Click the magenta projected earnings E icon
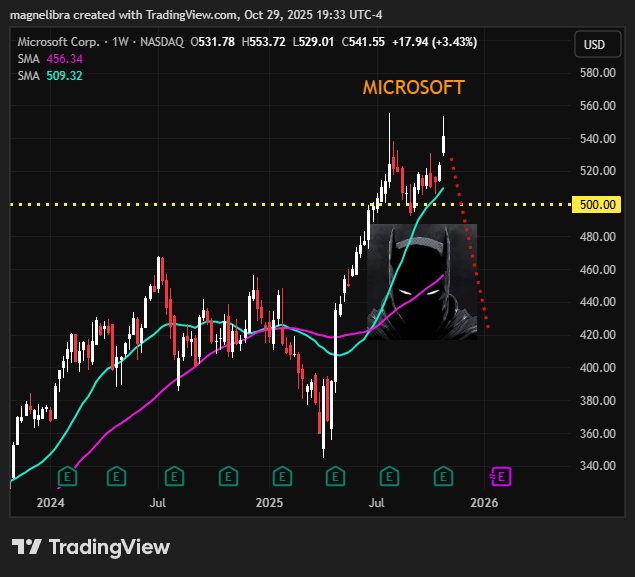This screenshot has width=635, height=577. click(501, 477)
